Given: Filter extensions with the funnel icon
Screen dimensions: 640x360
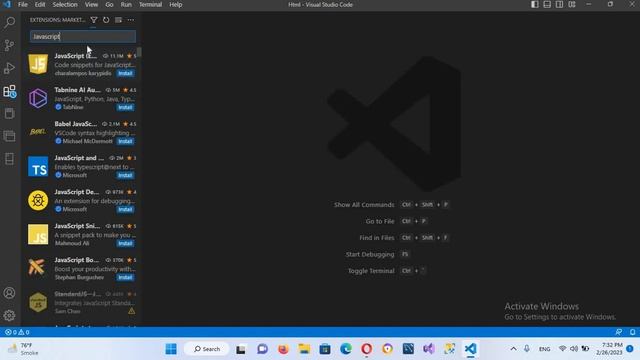Looking at the screenshot, I should tap(93, 20).
